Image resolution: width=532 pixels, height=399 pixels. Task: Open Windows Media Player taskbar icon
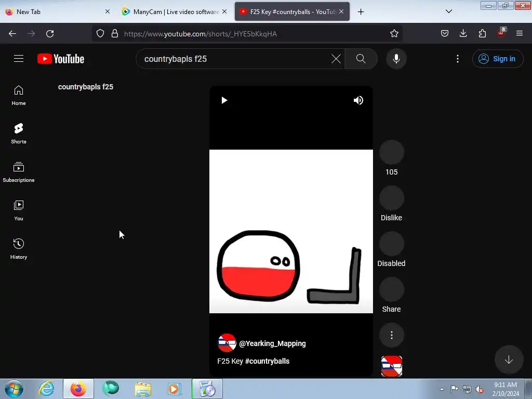[175, 389]
